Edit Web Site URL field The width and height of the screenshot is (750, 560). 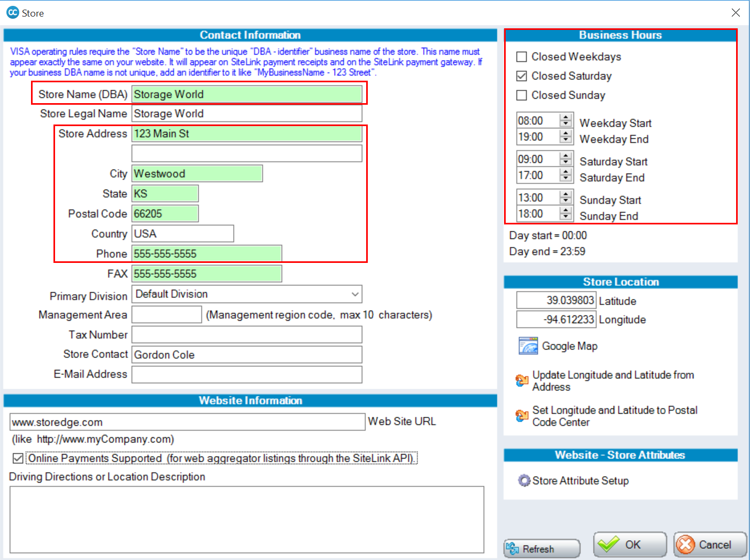pyautogui.click(x=188, y=422)
